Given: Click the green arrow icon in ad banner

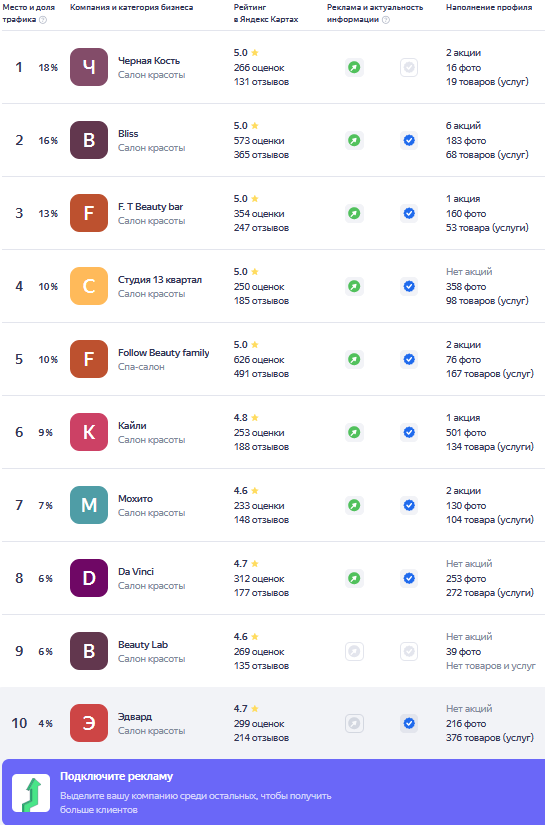Looking at the screenshot, I should click(x=31, y=793).
